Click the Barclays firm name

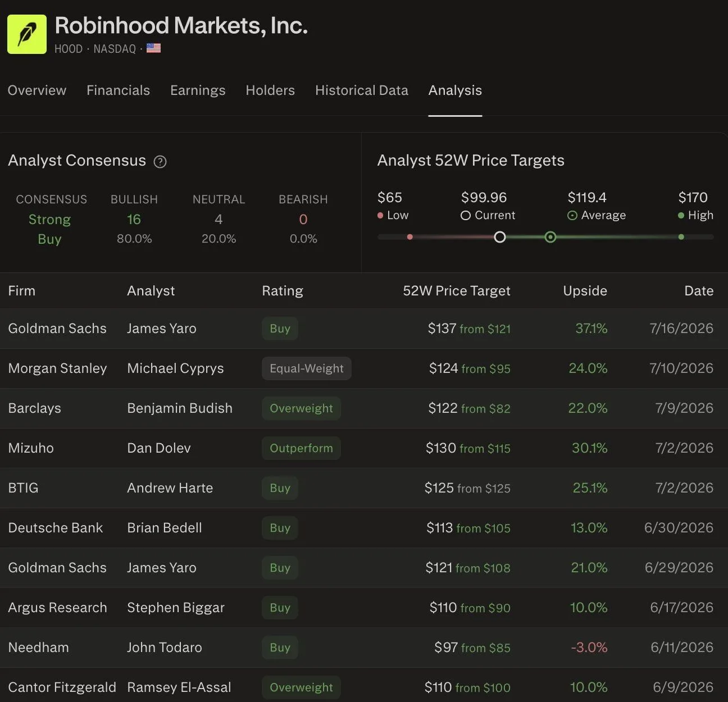click(x=34, y=408)
